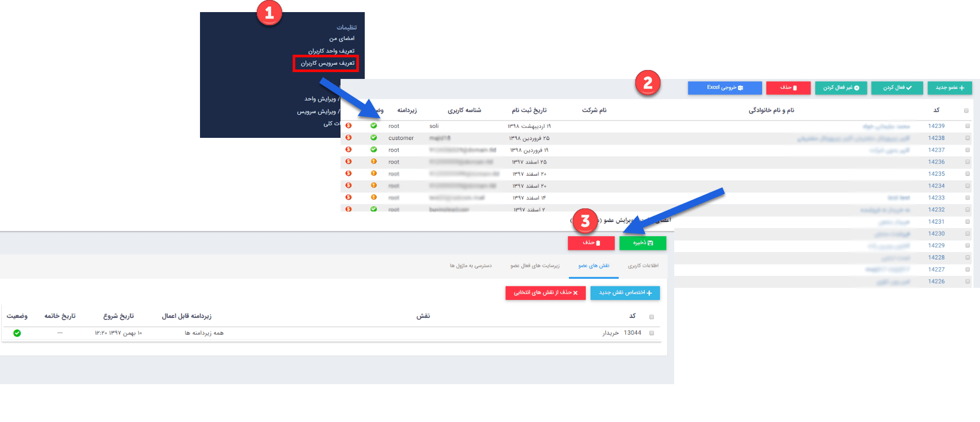Check the box next to member 14235
980x422 pixels.
967,174
